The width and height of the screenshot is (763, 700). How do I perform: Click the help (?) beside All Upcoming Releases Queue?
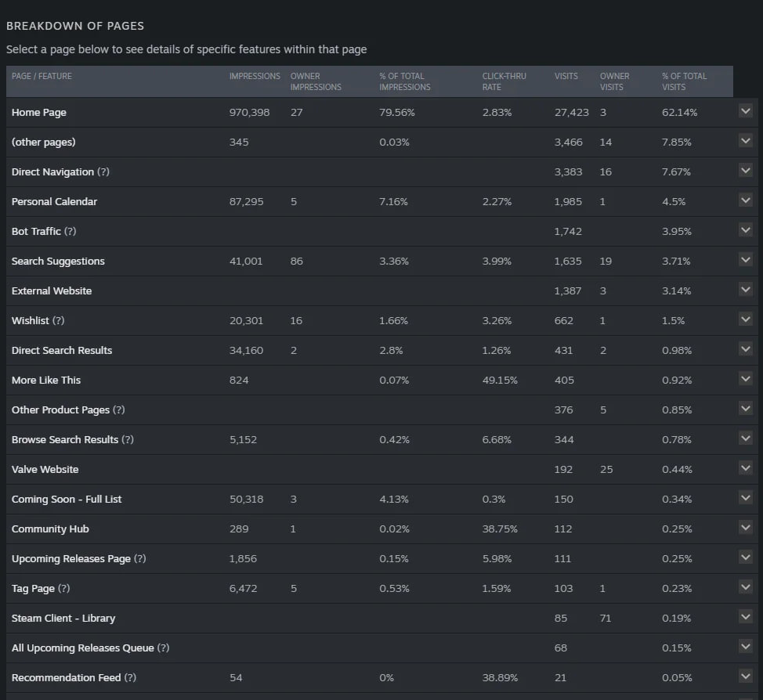click(x=163, y=648)
